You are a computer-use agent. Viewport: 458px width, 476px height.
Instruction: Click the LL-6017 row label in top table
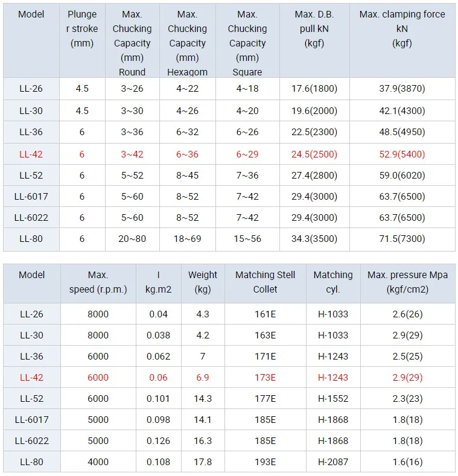31,197
